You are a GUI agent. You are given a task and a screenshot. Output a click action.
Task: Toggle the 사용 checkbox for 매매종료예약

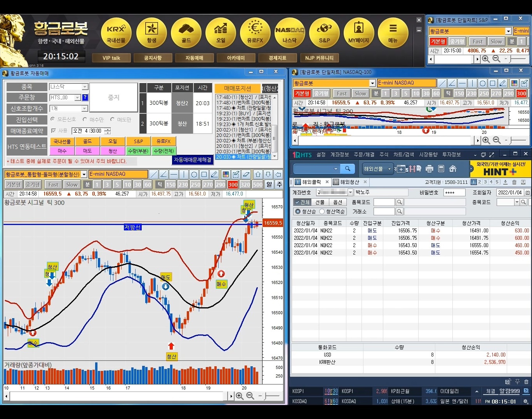54,131
